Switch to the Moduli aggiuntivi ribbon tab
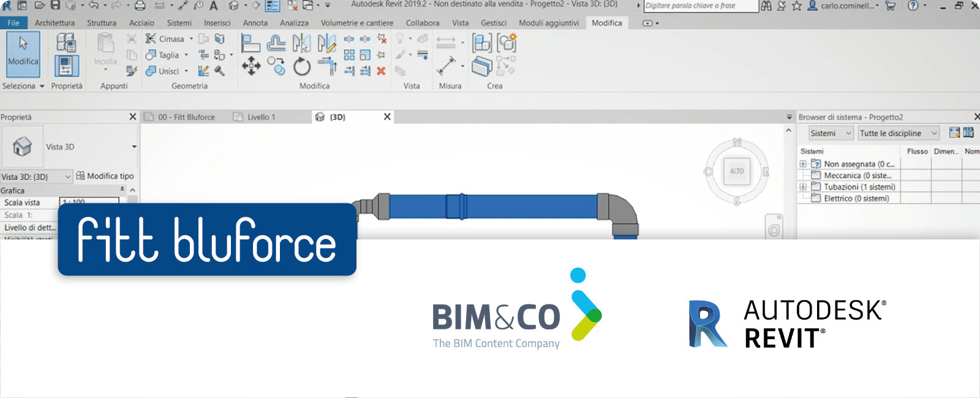Viewport: 980px width, 398px height. pyautogui.click(x=549, y=23)
